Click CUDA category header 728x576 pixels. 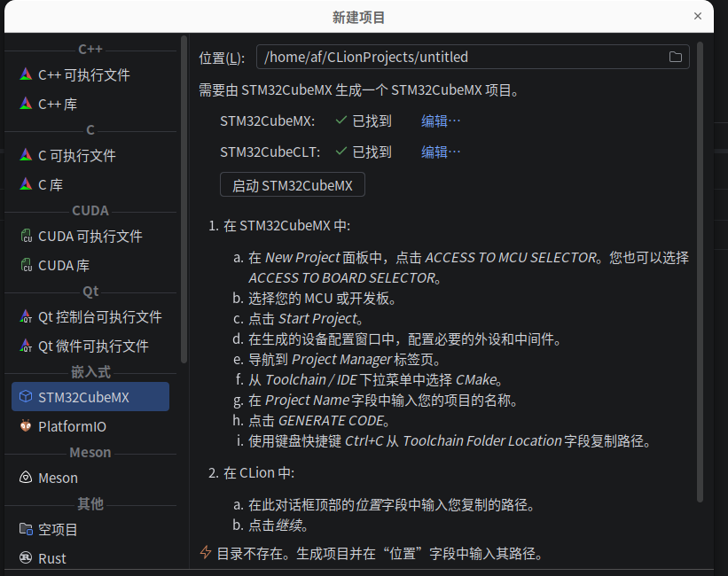(90, 211)
